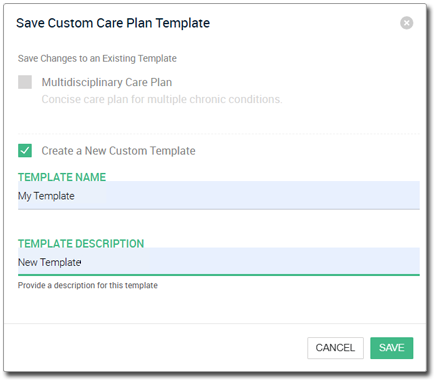Click the TEMPLATE NAME field label

pos(62,177)
